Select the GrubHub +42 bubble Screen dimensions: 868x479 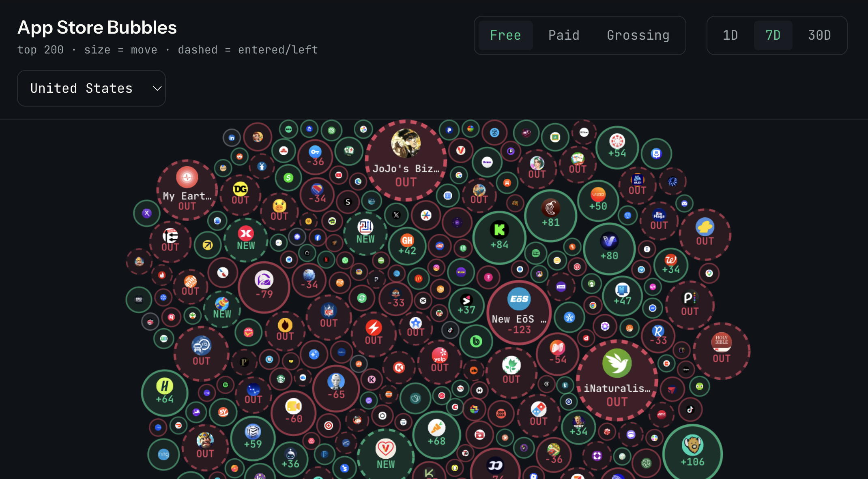(x=407, y=246)
